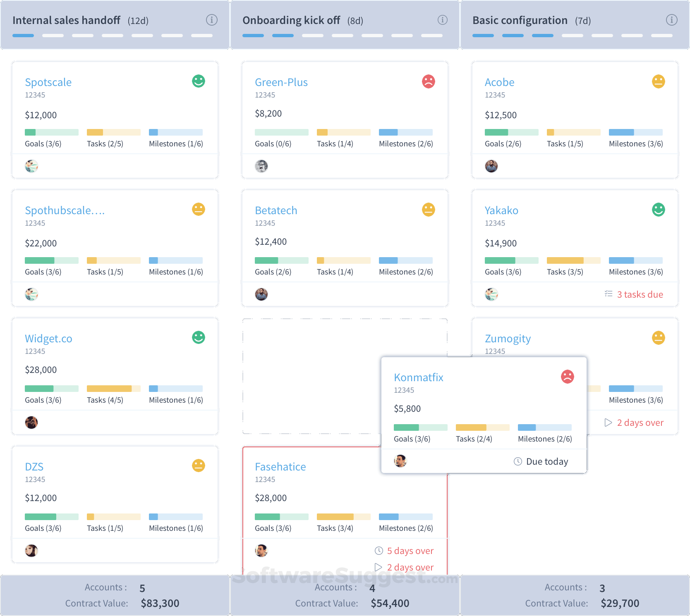This screenshot has width=690, height=616.
Task: Click the 3 tasks due label on Yakako
Action: (640, 294)
